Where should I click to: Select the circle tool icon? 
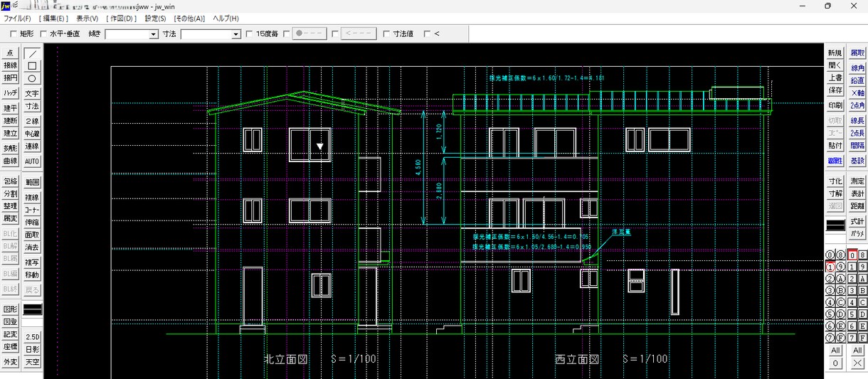point(32,78)
